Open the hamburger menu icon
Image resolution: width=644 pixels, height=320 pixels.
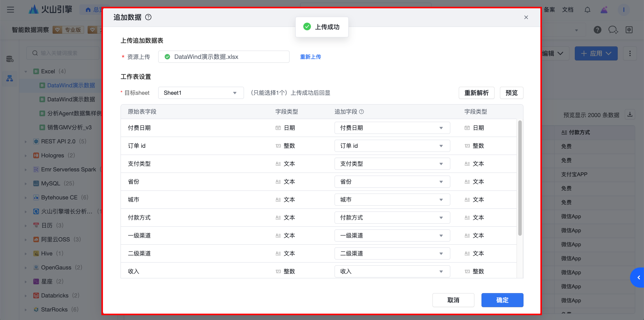[11, 10]
